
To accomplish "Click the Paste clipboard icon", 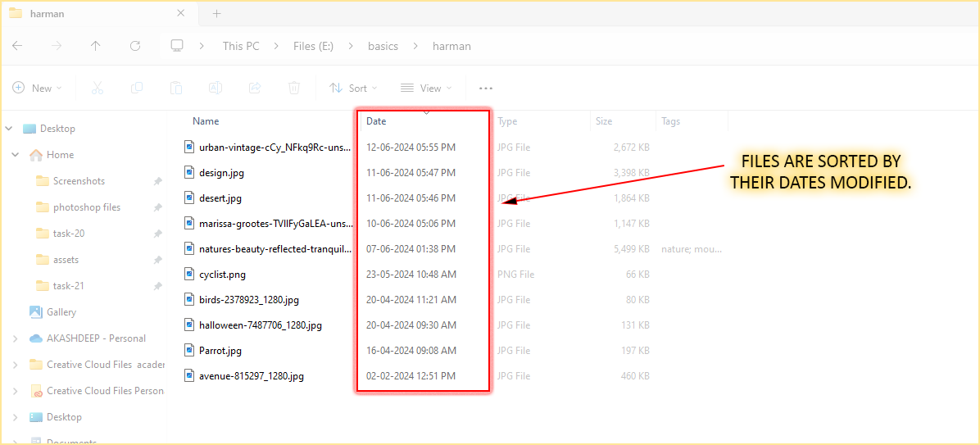I will [175, 88].
